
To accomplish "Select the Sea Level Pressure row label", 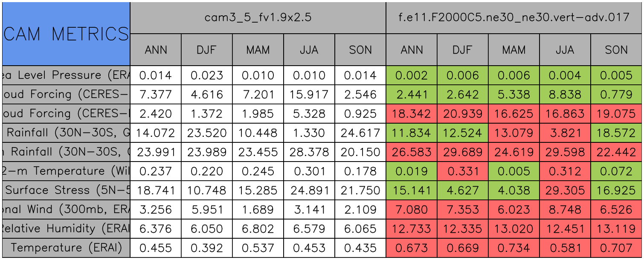I will [x=66, y=75].
